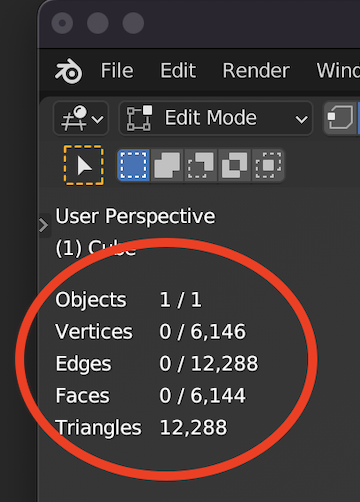Choose Set a New Selection mode
The height and width of the screenshot is (502, 360).
click(133, 165)
